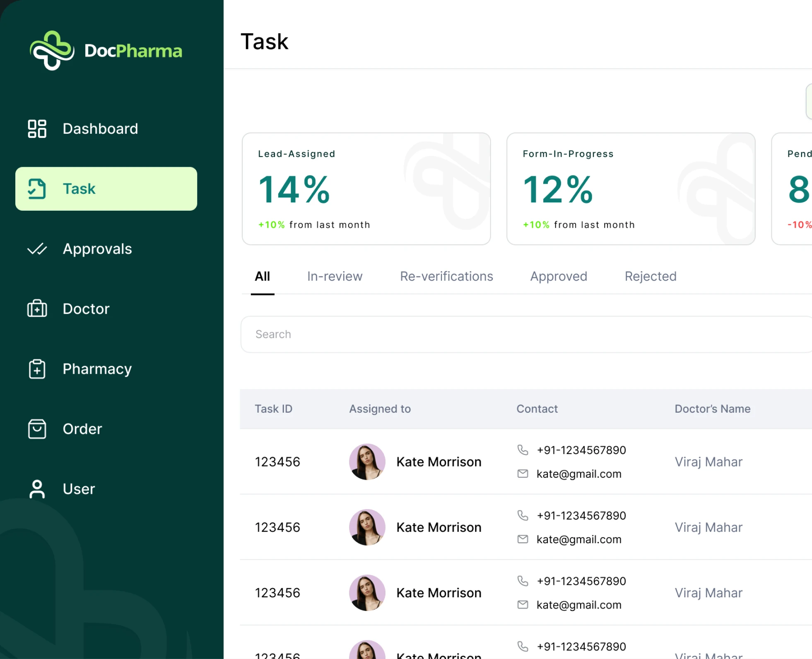
Task: Sort by Contact column header
Action: 537,409
